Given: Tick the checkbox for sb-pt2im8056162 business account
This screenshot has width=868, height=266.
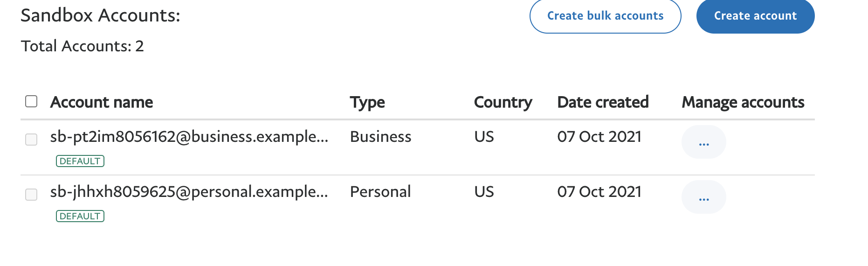Looking at the screenshot, I should [x=31, y=139].
